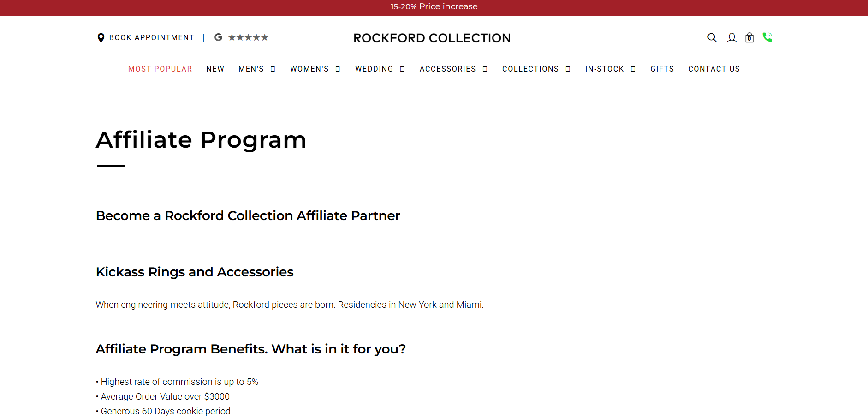Go to the New menu item
Image resolution: width=868 pixels, height=419 pixels.
[215, 69]
